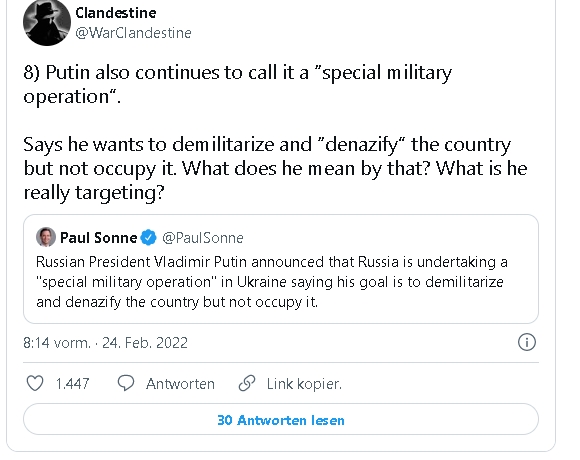Click the Link kopier. label
580x460 pixels.
click(x=304, y=384)
